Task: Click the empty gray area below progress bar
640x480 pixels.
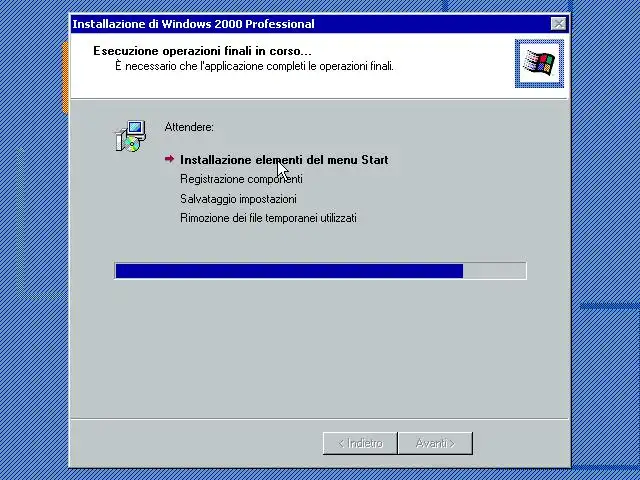Action: (x=319, y=347)
